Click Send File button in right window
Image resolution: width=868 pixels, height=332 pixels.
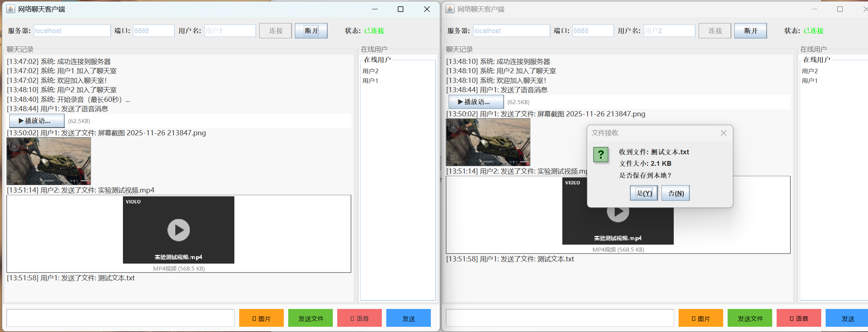coord(750,318)
